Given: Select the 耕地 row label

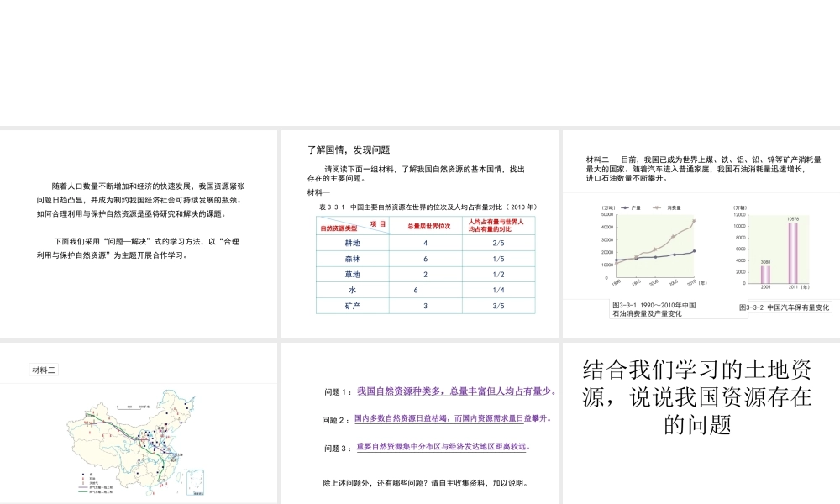Looking at the screenshot, I should pos(353,243).
